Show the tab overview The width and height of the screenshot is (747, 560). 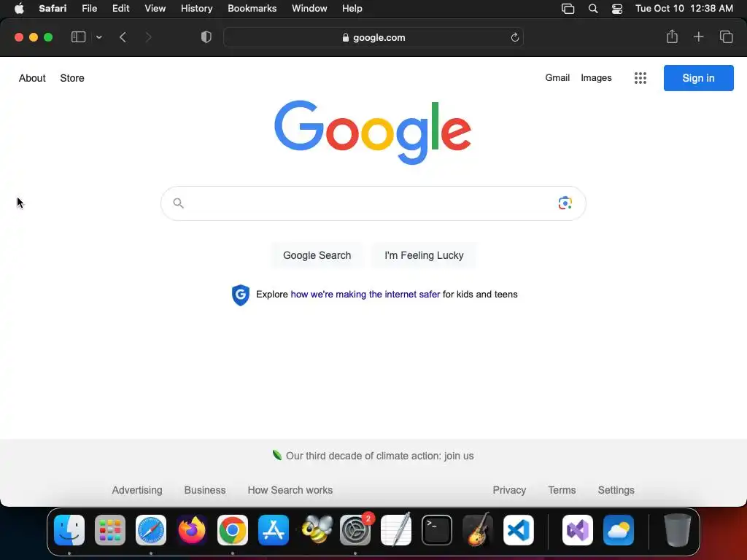[726, 36]
